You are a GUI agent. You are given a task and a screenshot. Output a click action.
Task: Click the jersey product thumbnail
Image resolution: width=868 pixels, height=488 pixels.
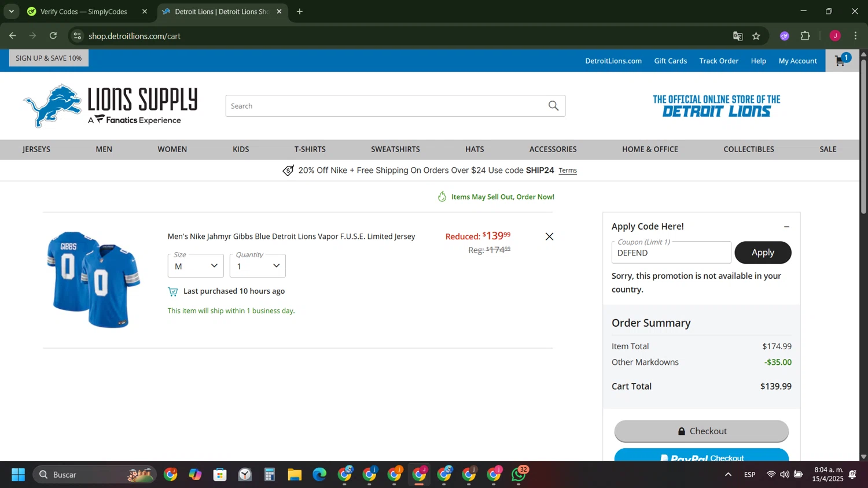94,280
